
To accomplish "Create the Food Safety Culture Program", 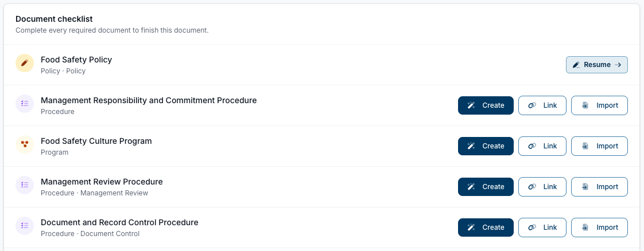I will [x=486, y=146].
